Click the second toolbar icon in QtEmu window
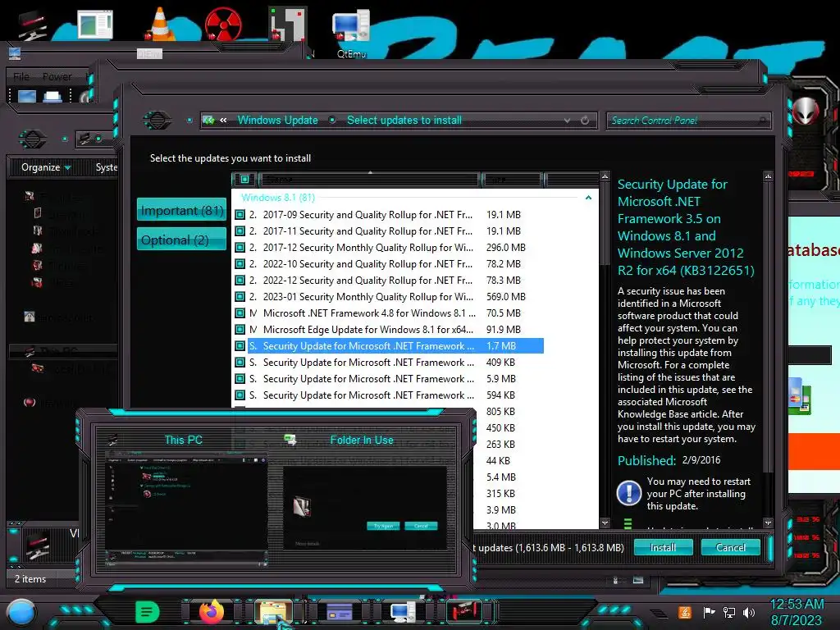The width and height of the screenshot is (840, 630). (x=52, y=97)
